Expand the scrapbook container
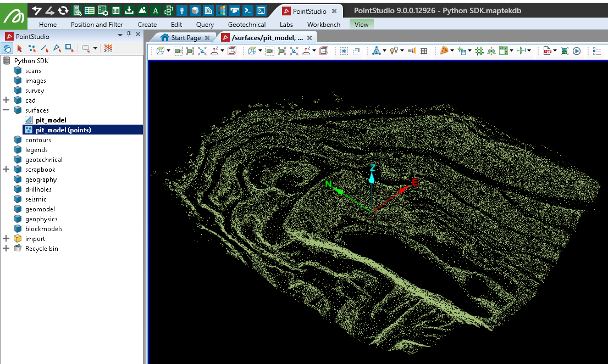Screen dimensions: 608x364 click(x=6, y=170)
